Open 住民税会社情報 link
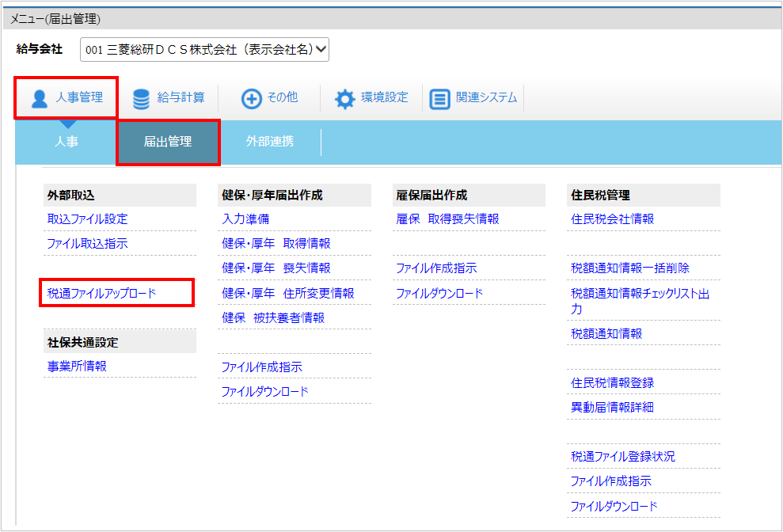Viewport: 783px width, 532px height. (613, 218)
